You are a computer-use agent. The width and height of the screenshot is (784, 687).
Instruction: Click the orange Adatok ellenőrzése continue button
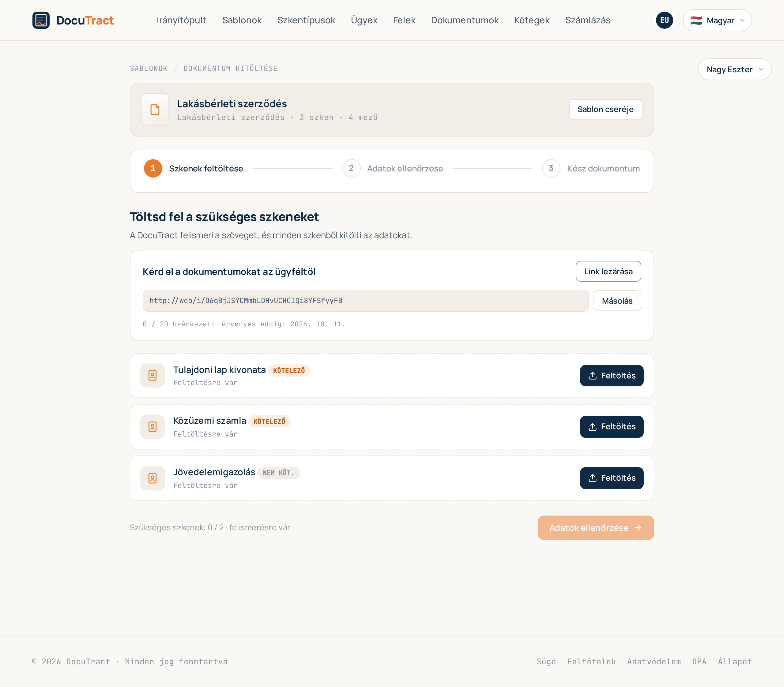pos(596,528)
